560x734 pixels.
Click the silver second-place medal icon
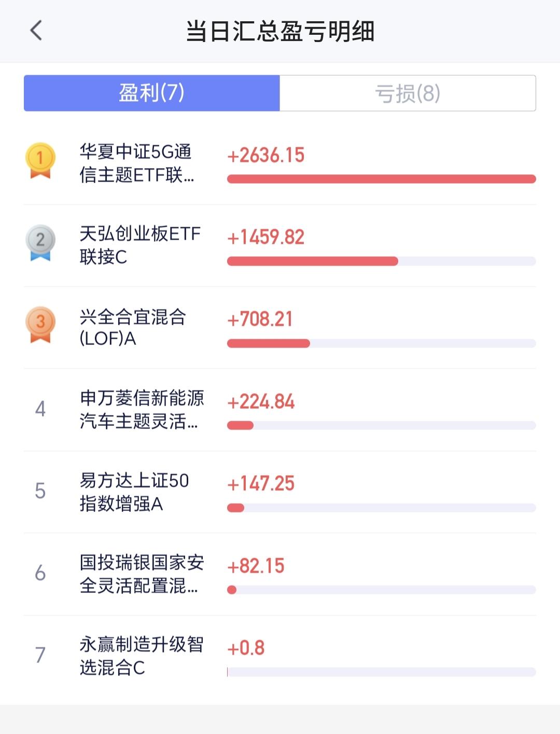click(x=40, y=242)
